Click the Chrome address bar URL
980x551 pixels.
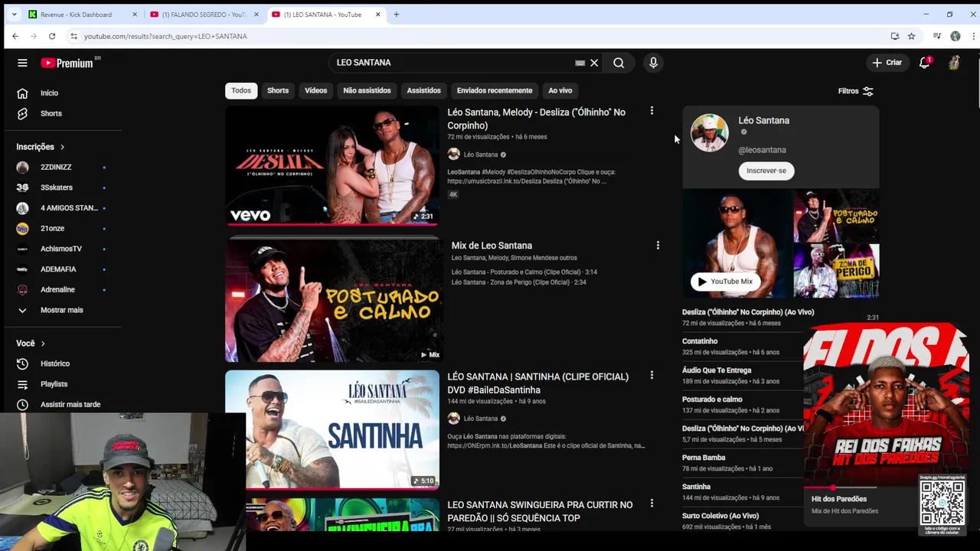165,36
